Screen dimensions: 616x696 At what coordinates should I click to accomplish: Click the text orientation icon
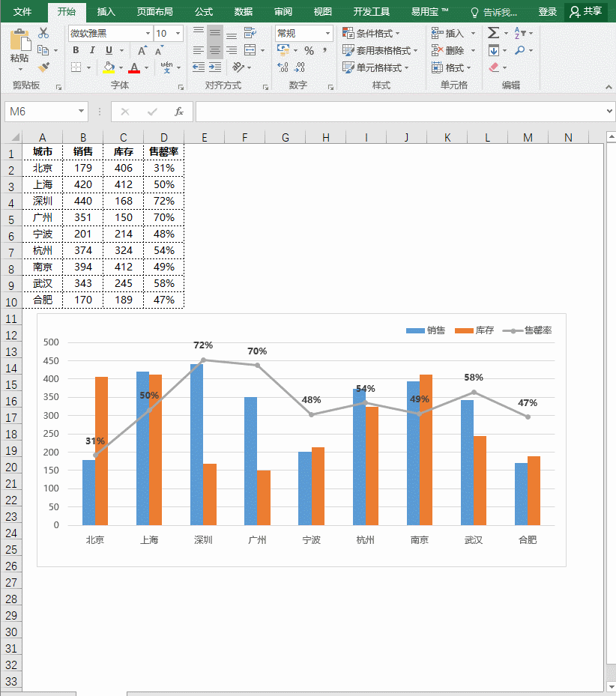tap(238, 67)
